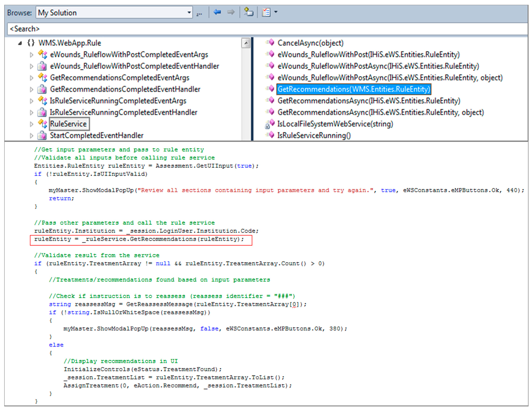Expand the RuleService tree node
This screenshot has width=532, height=410.
tap(31, 124)
